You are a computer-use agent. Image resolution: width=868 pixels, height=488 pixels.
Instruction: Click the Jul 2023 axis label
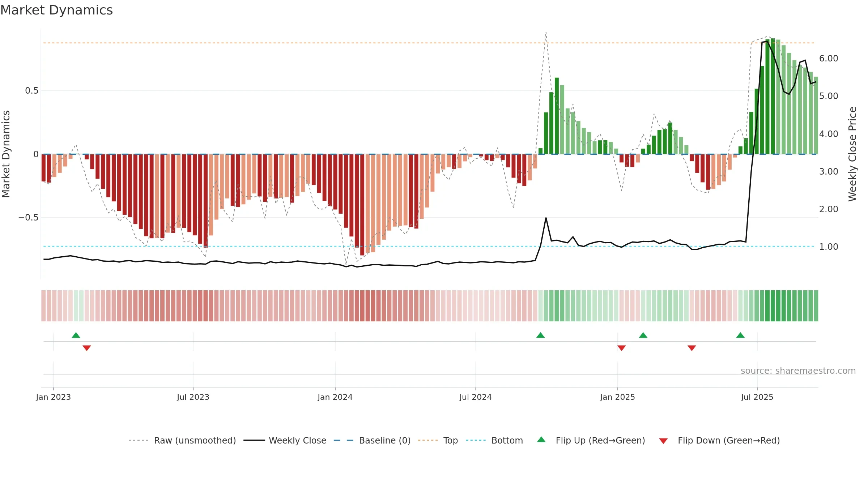tap(193, 397)
